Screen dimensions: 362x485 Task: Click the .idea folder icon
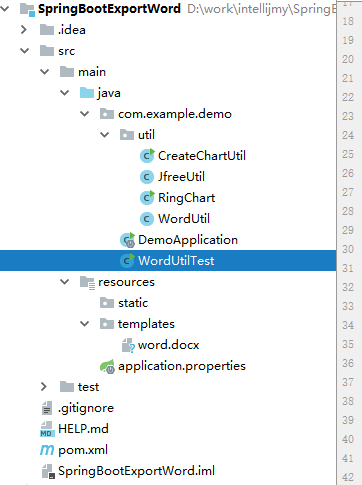[47, 30]
